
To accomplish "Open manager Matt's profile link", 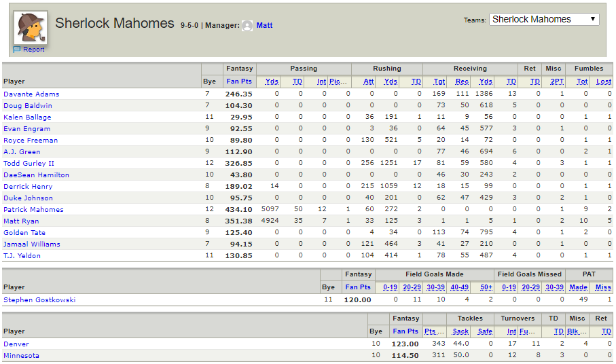I will (264, 25).
